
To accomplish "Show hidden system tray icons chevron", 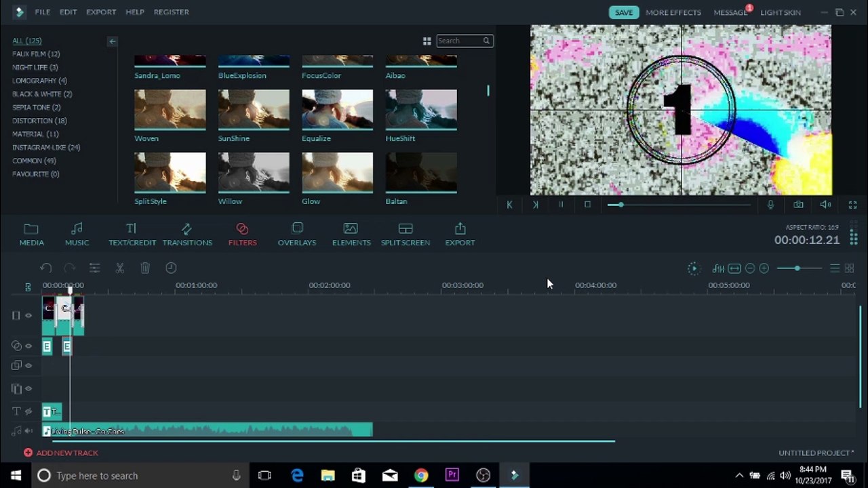I will click(x=739, y=476).
